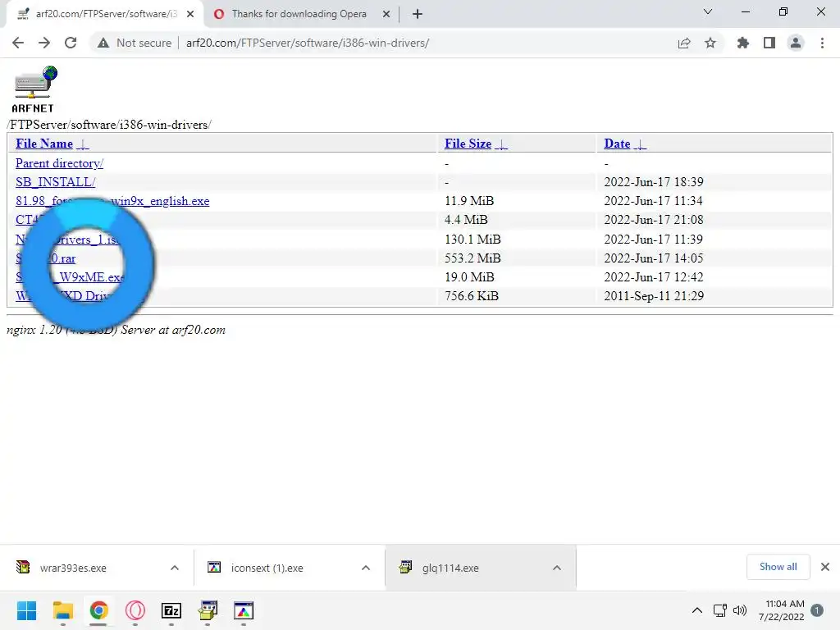Open the Chrome profile avatar
The width and height of the screenshot is (840, 630).
click(796, 43)
